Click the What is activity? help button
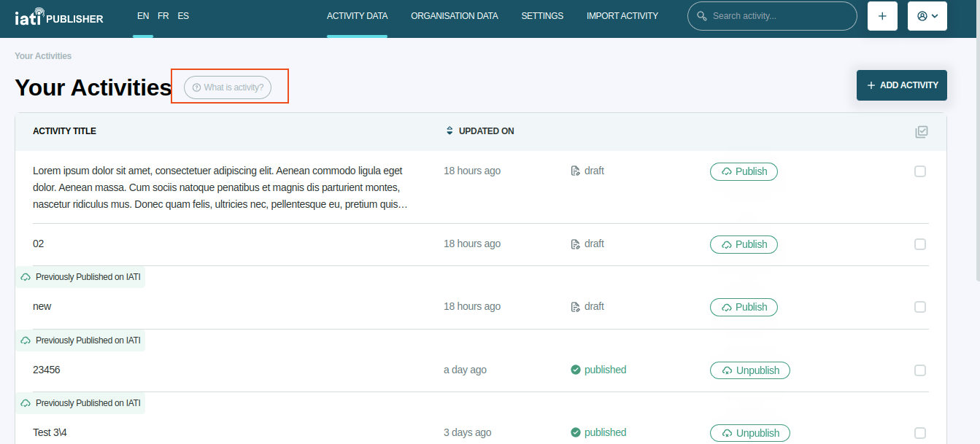This screenshot has width=980, height=444. pyautogui.click(x=228, y=87)
